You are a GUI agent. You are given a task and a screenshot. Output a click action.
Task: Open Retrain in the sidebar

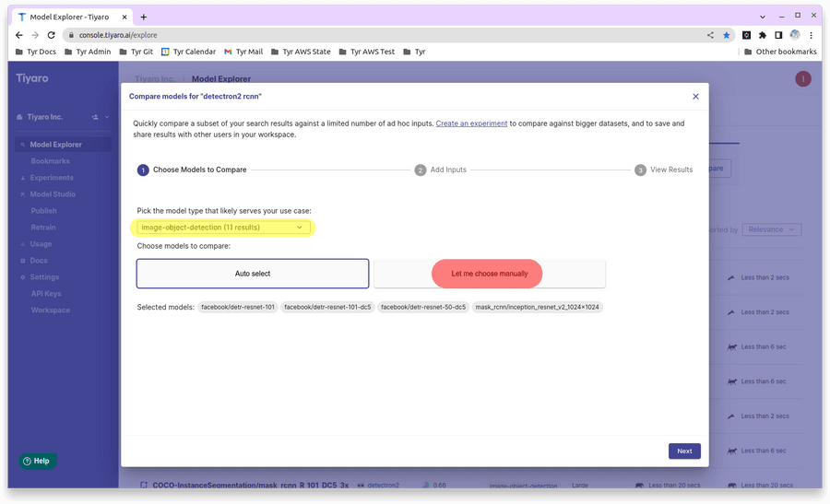click(x=42, y=228)
